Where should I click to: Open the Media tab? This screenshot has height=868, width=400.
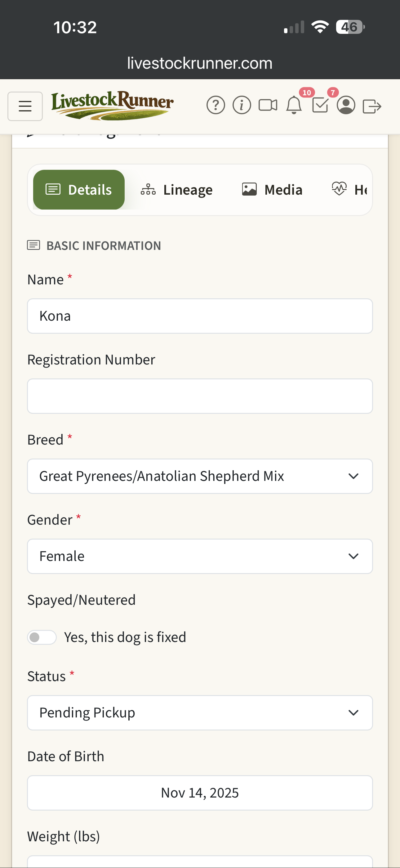(271, 189)
